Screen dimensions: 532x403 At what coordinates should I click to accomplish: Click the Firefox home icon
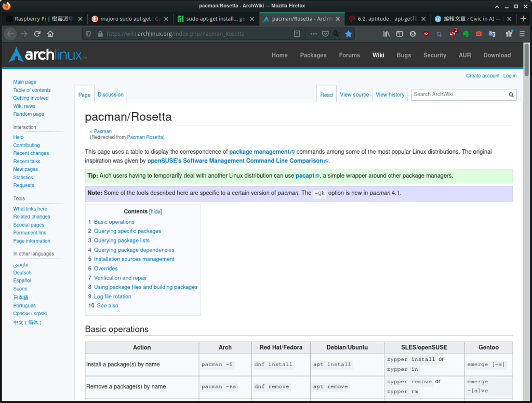(50, 34)
